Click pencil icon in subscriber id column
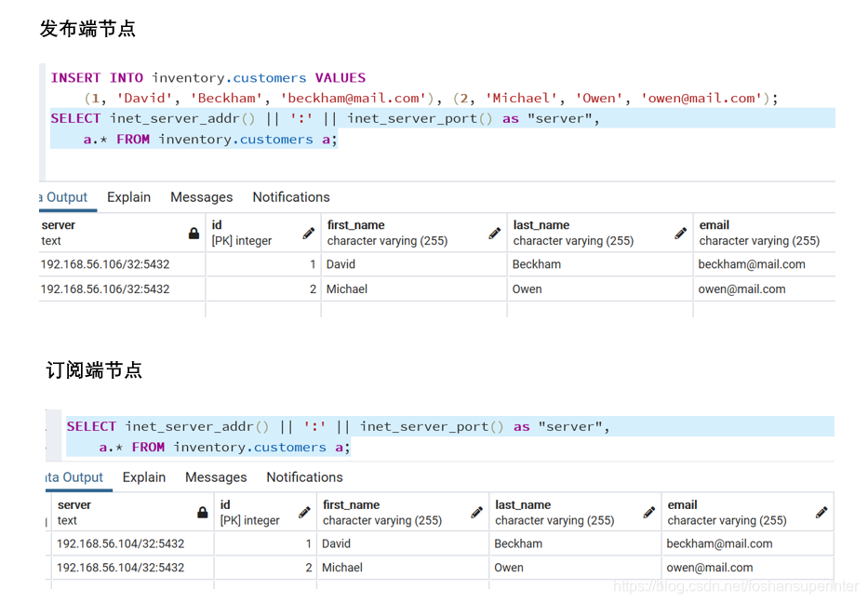This screenshot has width=868, height=603. (304, 513)
